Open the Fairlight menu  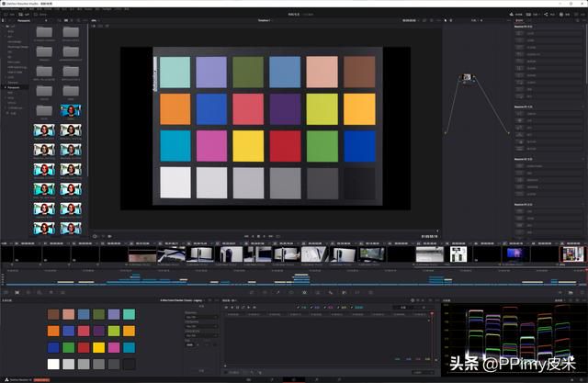107,9
